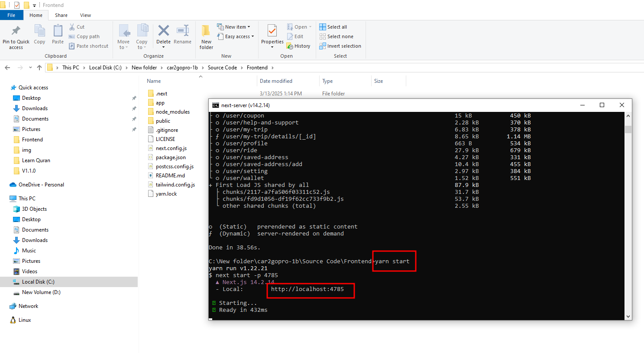Screen dimensions: 644x353
Task: Sort by the Type column header
Action: 327,81
